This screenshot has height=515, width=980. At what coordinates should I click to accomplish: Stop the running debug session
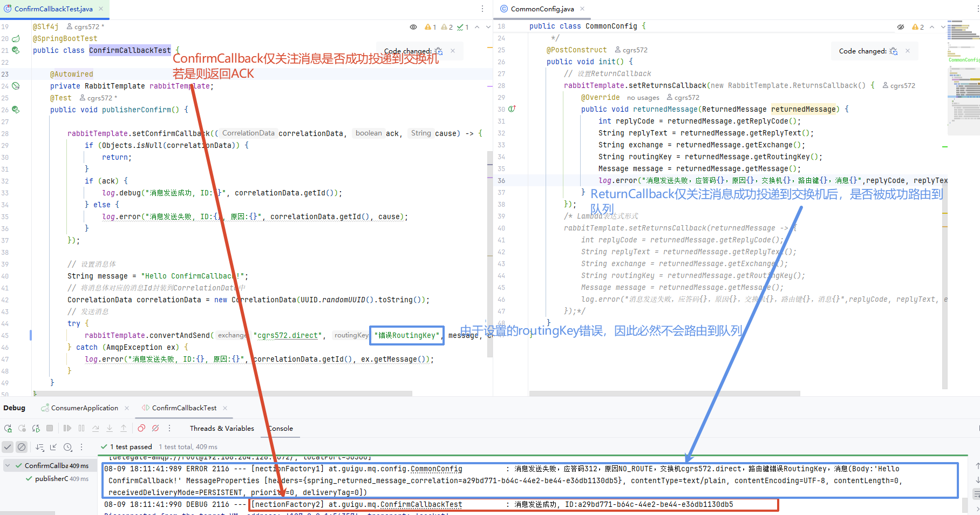(x=50, y=428)
